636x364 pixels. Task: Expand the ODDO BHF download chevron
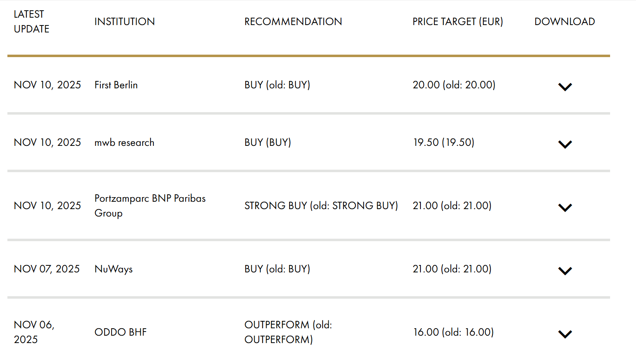pos(565,334)
